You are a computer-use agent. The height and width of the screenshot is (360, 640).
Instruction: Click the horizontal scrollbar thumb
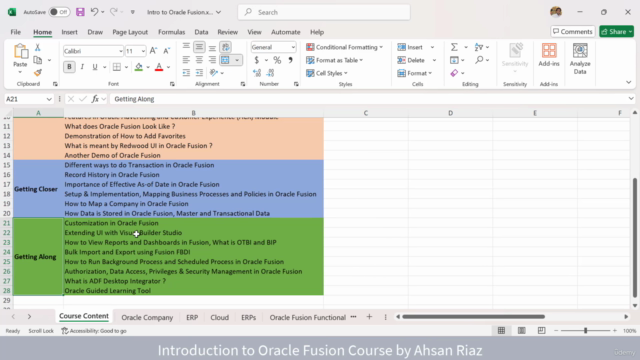pos(473,316)
